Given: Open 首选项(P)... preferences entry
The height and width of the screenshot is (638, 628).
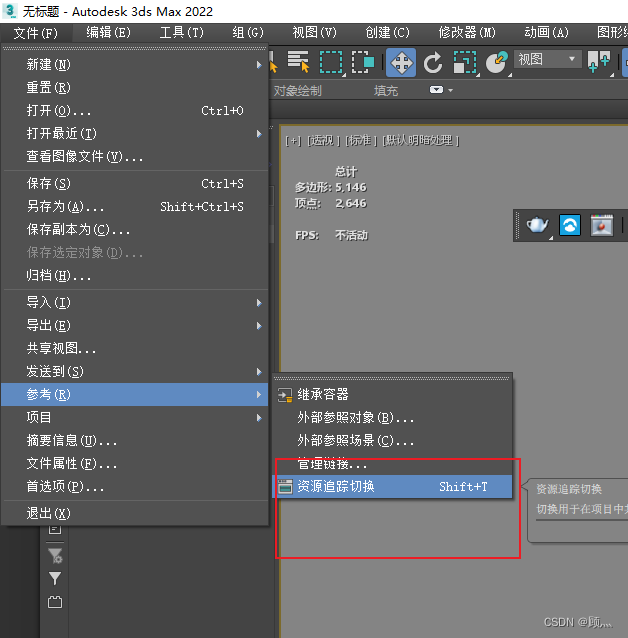Looking at the screenshot, I should pyautogui.click(x=135, y=487).
